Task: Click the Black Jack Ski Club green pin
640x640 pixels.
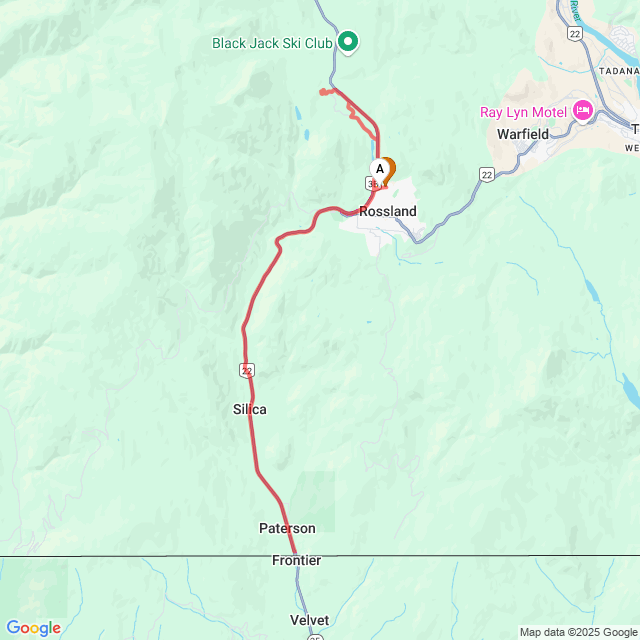Action: (348, 43)
